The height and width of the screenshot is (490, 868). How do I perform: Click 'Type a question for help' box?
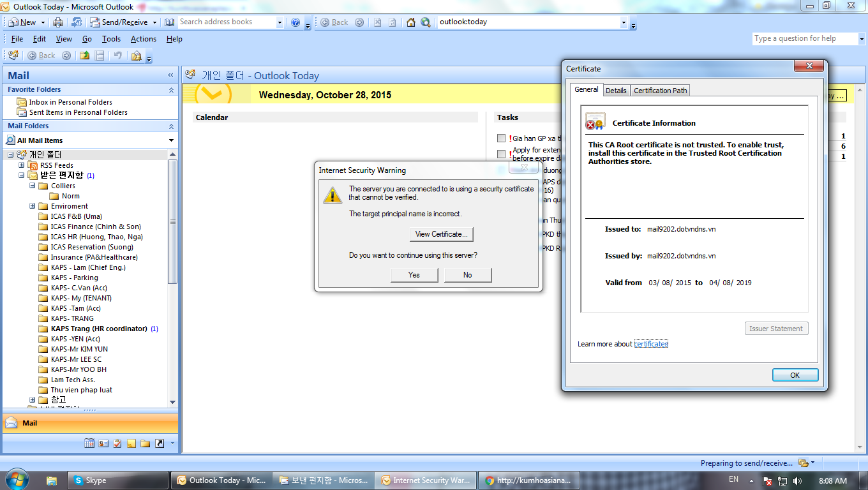(x=805, y=39)
